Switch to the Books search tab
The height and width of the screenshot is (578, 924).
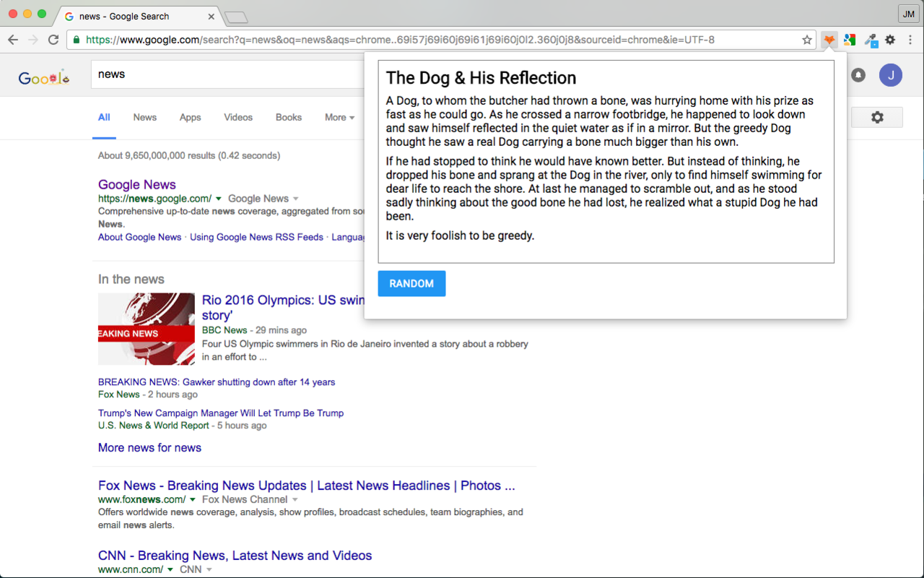pyautogui.click(x=289, y=117)
